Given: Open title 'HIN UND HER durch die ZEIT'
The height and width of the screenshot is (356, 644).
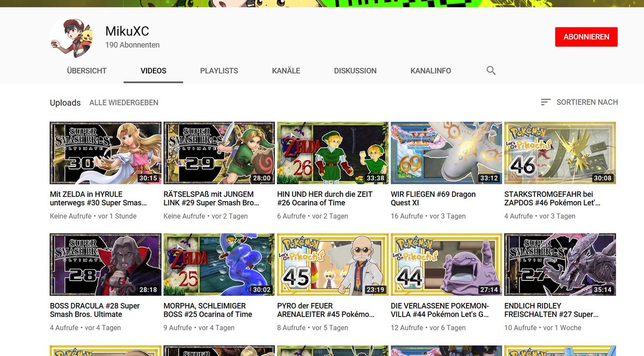Looking at the screenshot, I should point(325,198).
